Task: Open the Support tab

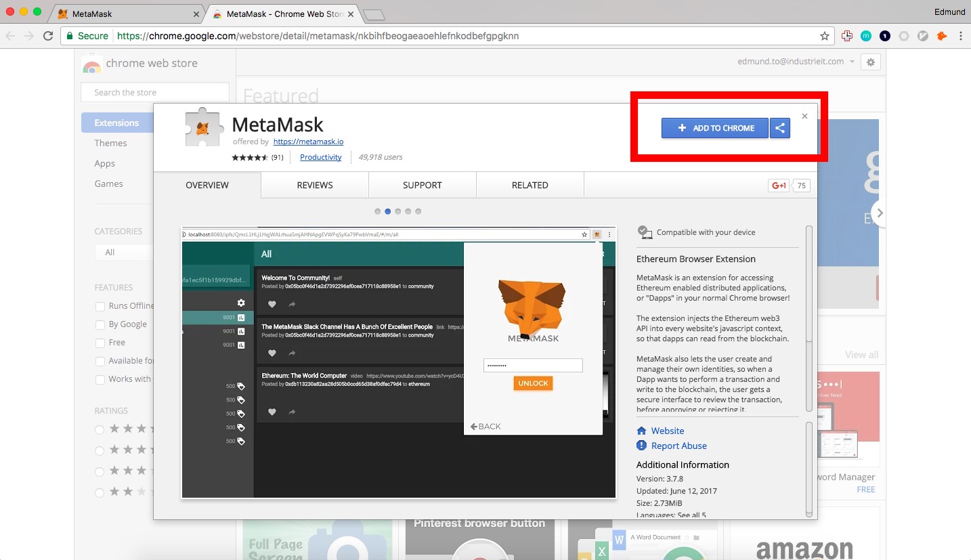Action: (x=423, y=185)
